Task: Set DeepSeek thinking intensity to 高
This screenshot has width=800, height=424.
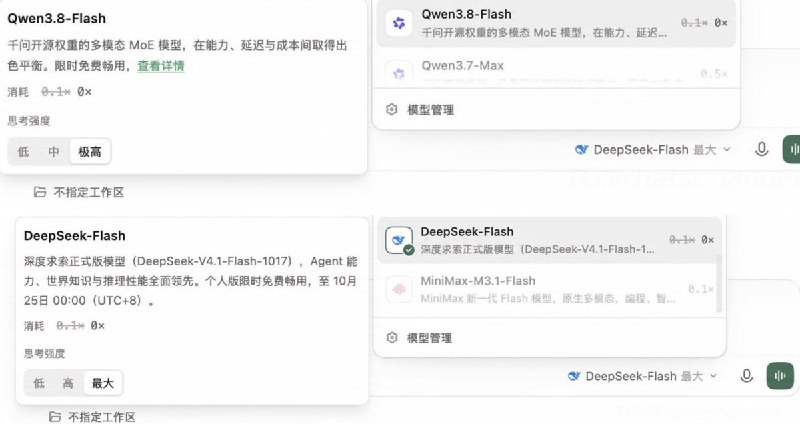Action: tap(68, 383)
